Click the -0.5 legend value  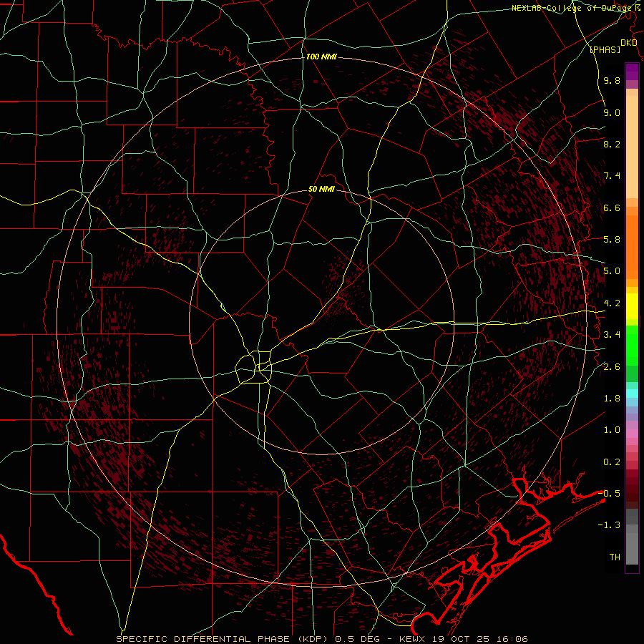609,493
